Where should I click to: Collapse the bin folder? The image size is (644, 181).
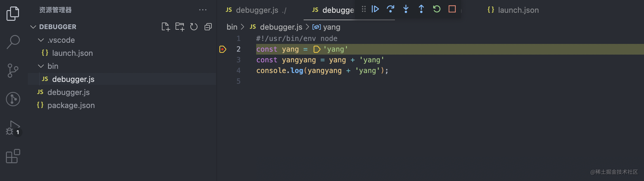[41, 66]
